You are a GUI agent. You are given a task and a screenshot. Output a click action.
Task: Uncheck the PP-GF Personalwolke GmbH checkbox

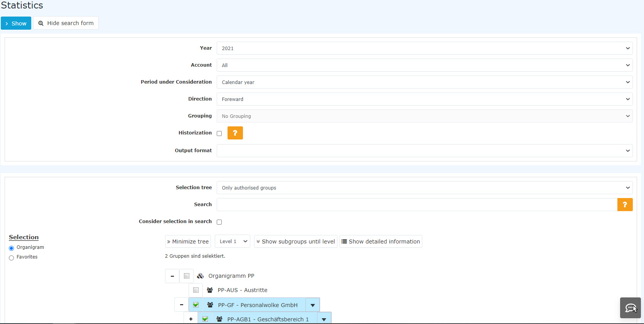click(196, 305)
